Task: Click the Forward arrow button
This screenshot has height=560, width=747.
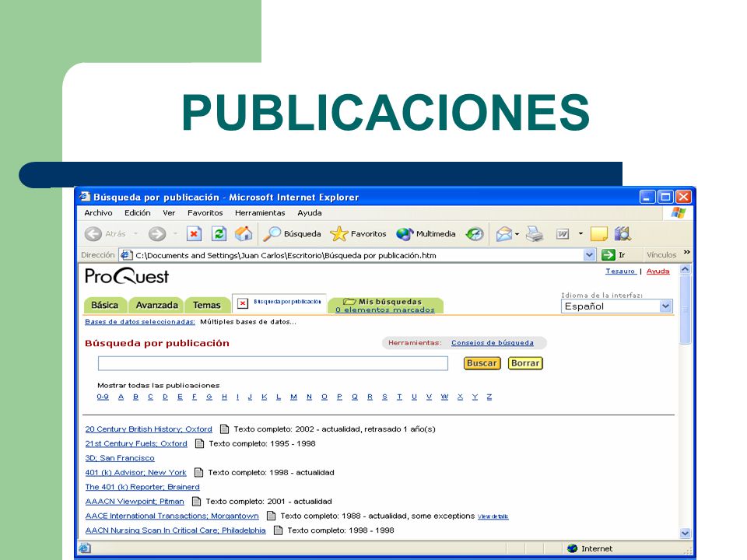Action: click(157, 234)
